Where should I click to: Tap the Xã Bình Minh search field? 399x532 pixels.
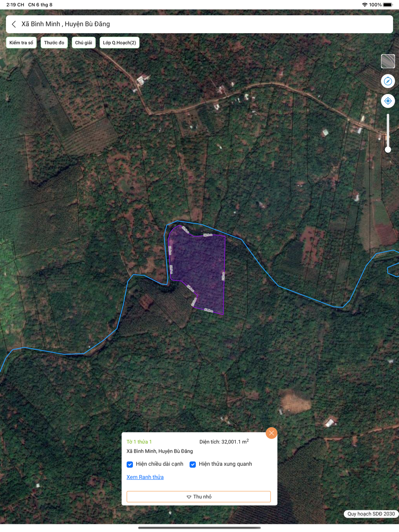tap(199, 24)
